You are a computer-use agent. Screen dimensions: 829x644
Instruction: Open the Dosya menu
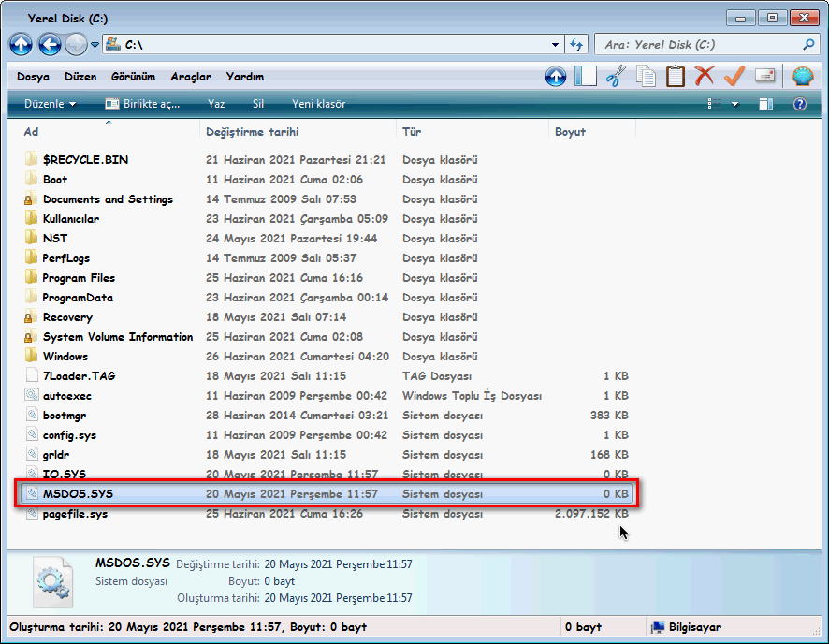(33, 77)
